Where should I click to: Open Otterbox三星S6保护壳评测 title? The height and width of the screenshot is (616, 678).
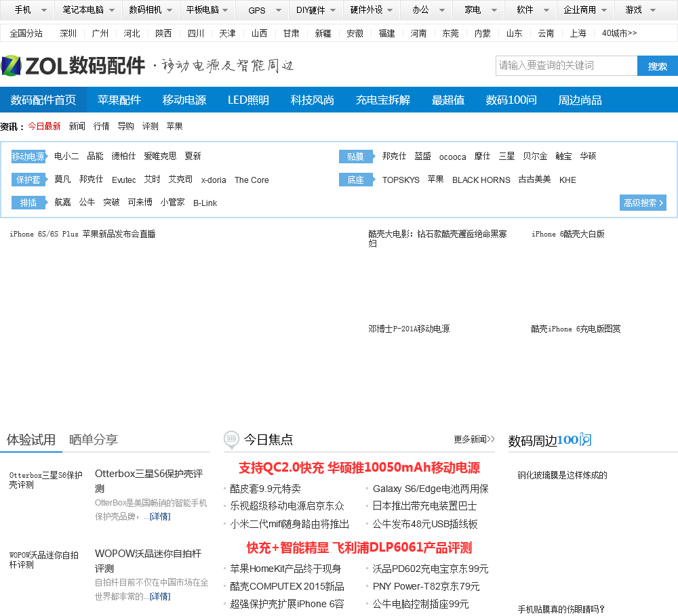148,480
